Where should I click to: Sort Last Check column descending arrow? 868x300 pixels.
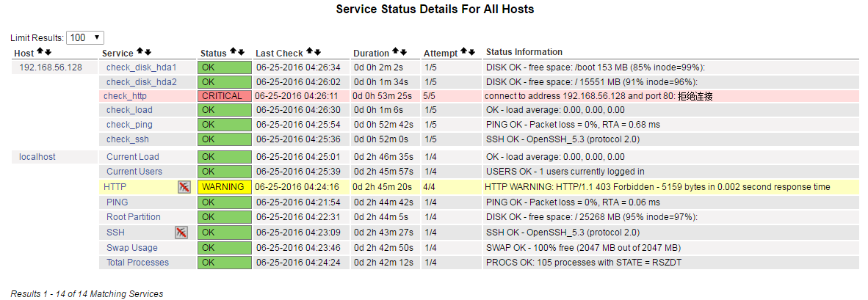click(318, 53)
